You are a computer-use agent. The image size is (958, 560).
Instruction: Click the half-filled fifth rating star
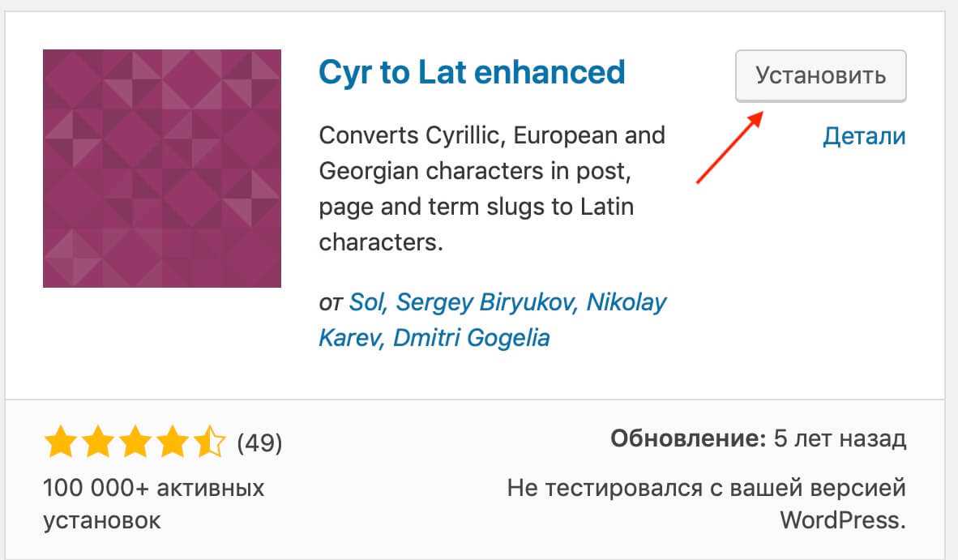pyautogui.click(x=210, y=442)
